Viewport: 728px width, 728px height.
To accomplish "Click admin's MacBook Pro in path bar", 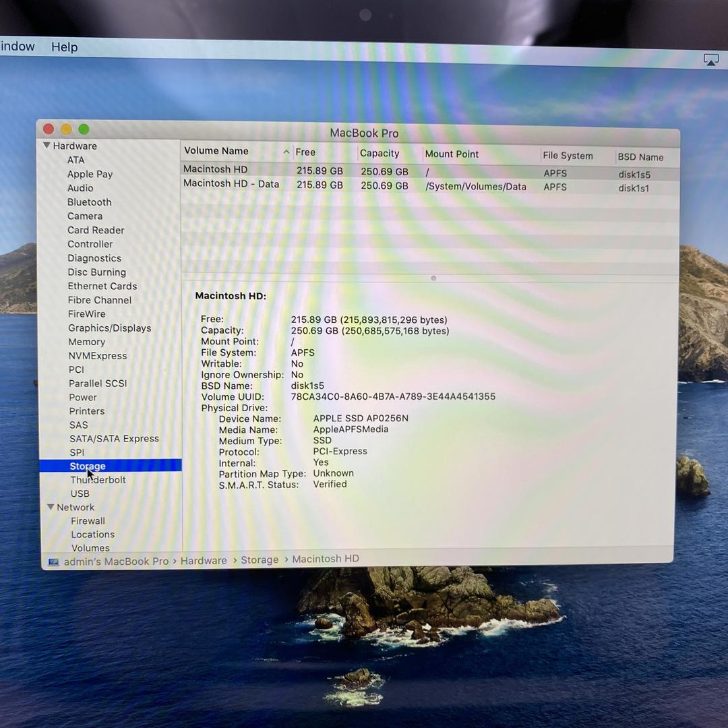I will [x=116, y=562].
